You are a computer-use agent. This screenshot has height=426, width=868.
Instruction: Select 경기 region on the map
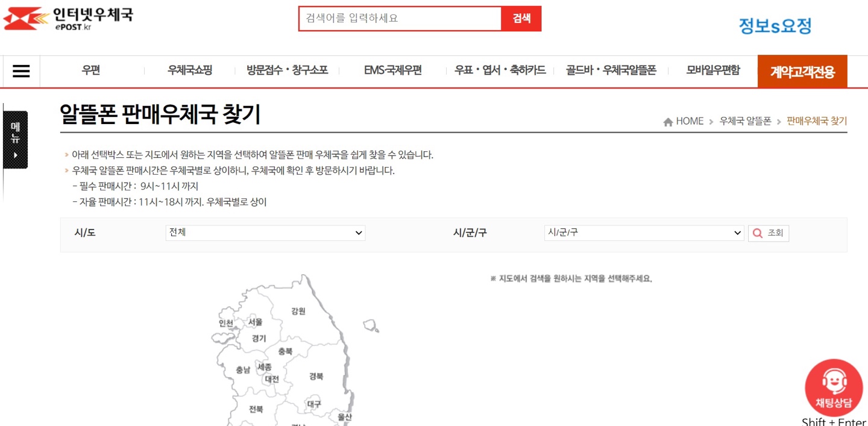[x=260, y=338]
